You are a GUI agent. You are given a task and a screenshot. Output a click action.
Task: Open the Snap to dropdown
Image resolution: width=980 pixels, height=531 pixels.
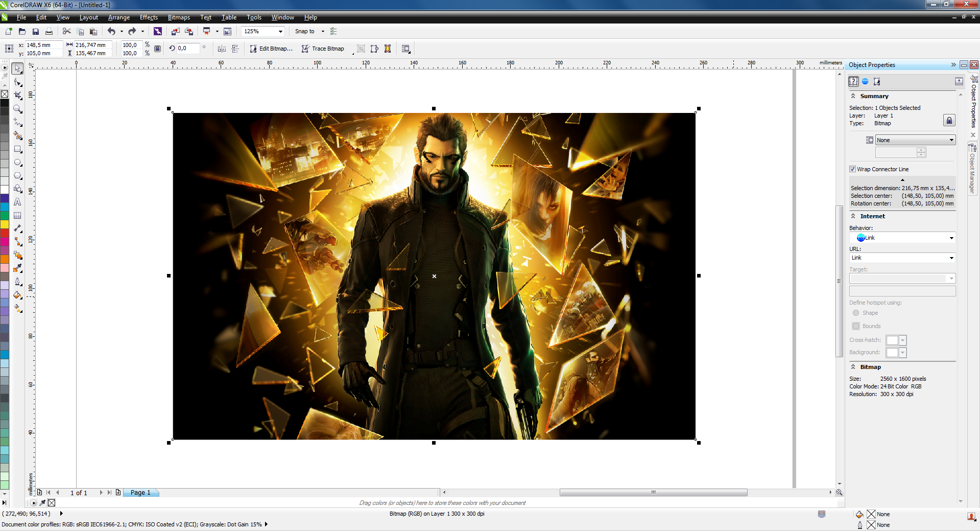pyautogui.click(x=323, y=31)
